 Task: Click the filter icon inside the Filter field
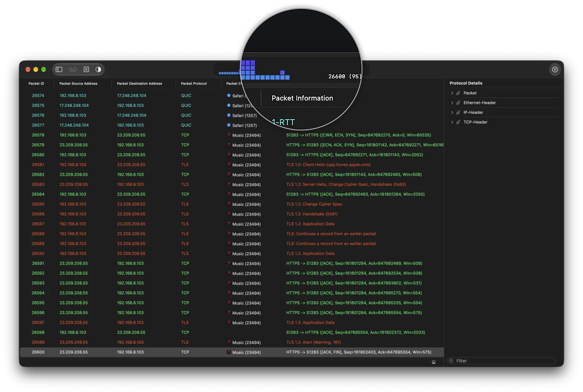click(x=451, y=361)
